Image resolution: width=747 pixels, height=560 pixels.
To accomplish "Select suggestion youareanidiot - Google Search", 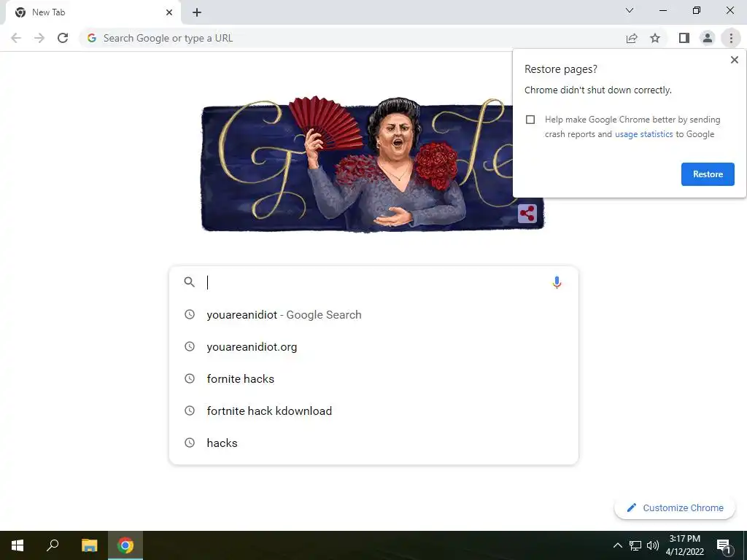I will 373,315.
